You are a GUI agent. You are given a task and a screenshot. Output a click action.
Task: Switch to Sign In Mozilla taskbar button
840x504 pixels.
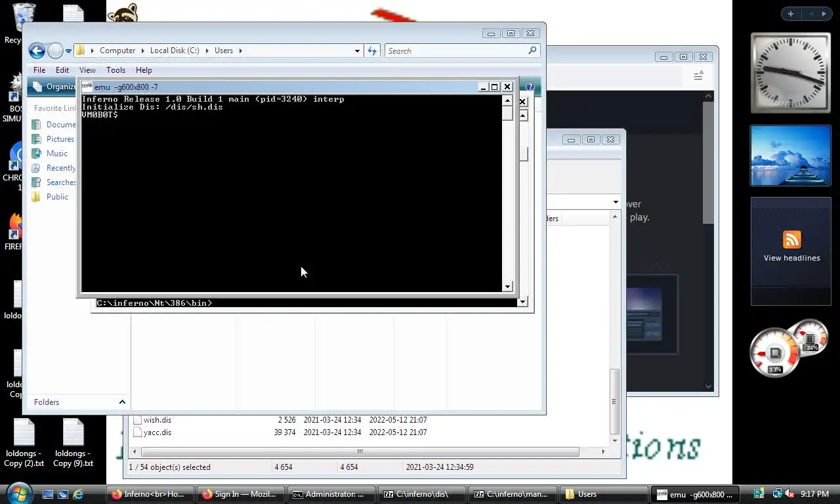(x=240, y=494)
